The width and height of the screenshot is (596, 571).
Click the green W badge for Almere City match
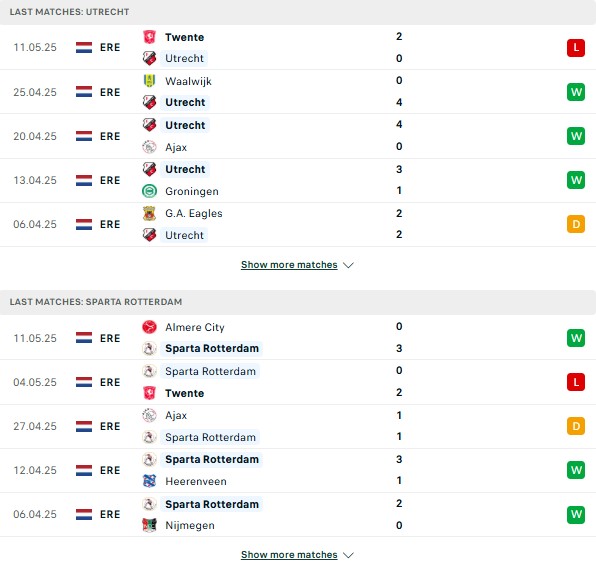click(576, 338)
